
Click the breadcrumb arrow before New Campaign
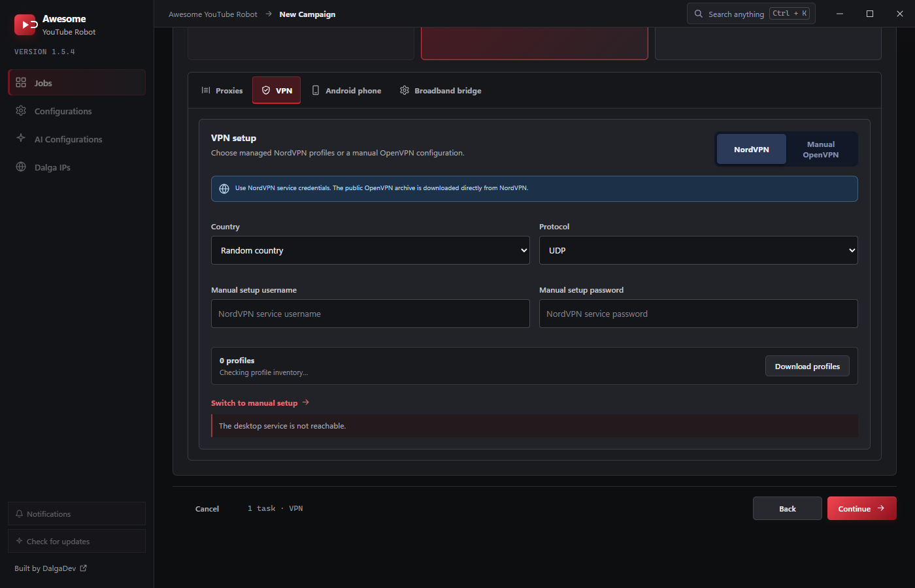pos(269,14)
